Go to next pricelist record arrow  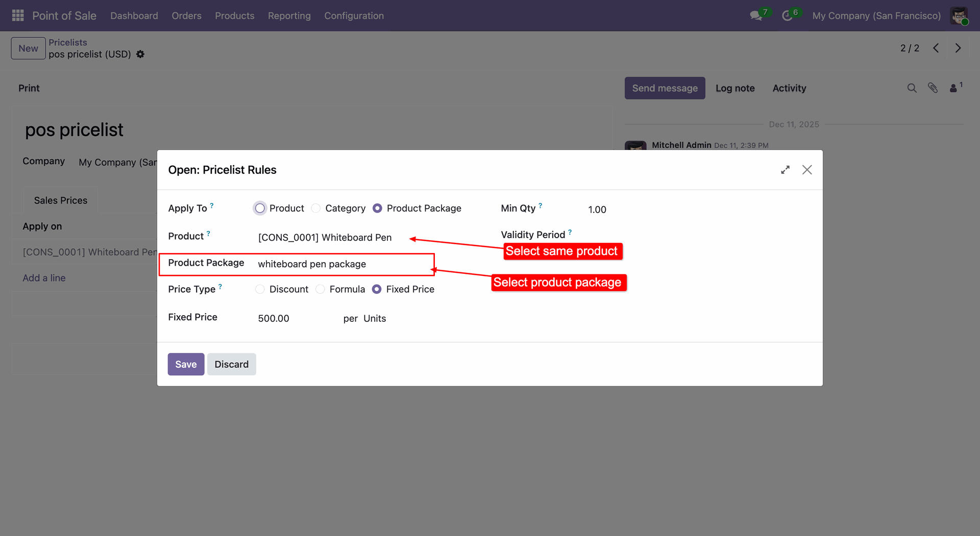pyautogui.click(x=958, y=48)
